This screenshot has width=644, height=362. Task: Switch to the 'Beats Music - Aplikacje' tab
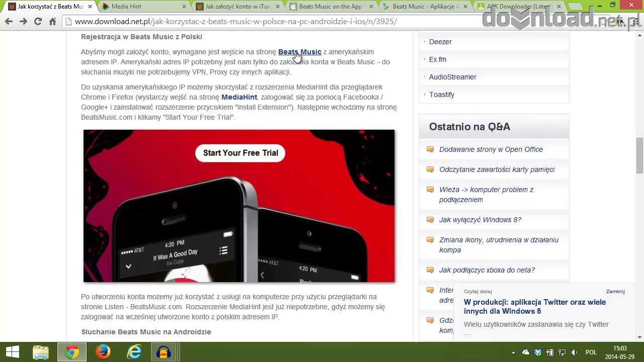425,7
